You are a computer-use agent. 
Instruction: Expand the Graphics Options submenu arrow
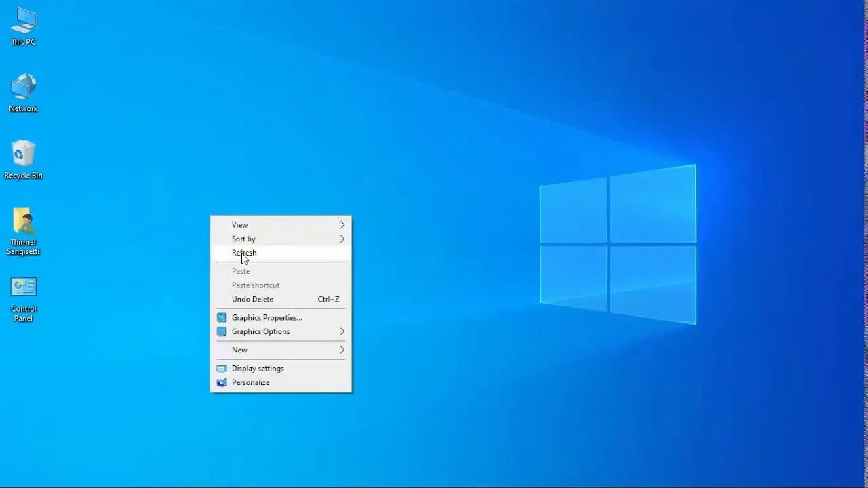click(342, 331)
